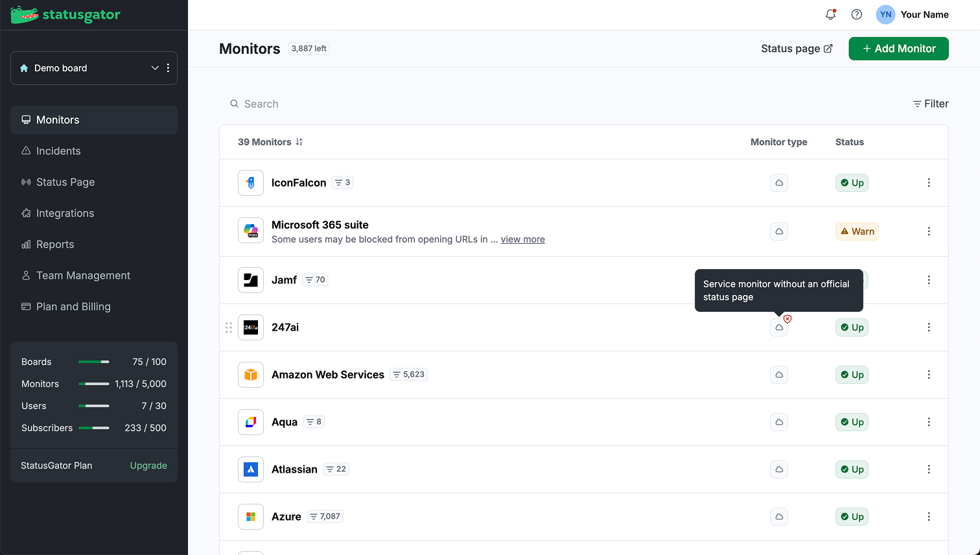
Task: Click Azure's cloud monitor type icon
Action: pos(779,517)
